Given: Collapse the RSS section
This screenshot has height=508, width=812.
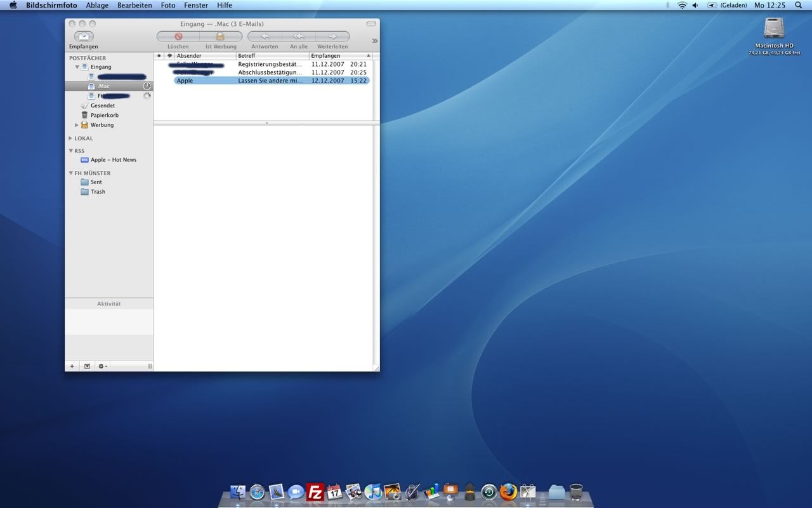Looking at the screenshot, I should point(70,151).
